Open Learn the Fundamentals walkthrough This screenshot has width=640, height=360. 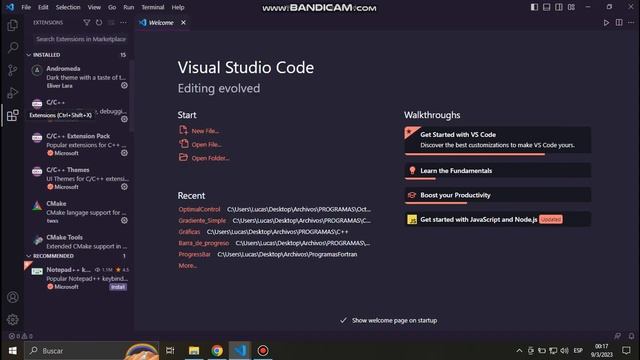(498, 171)
